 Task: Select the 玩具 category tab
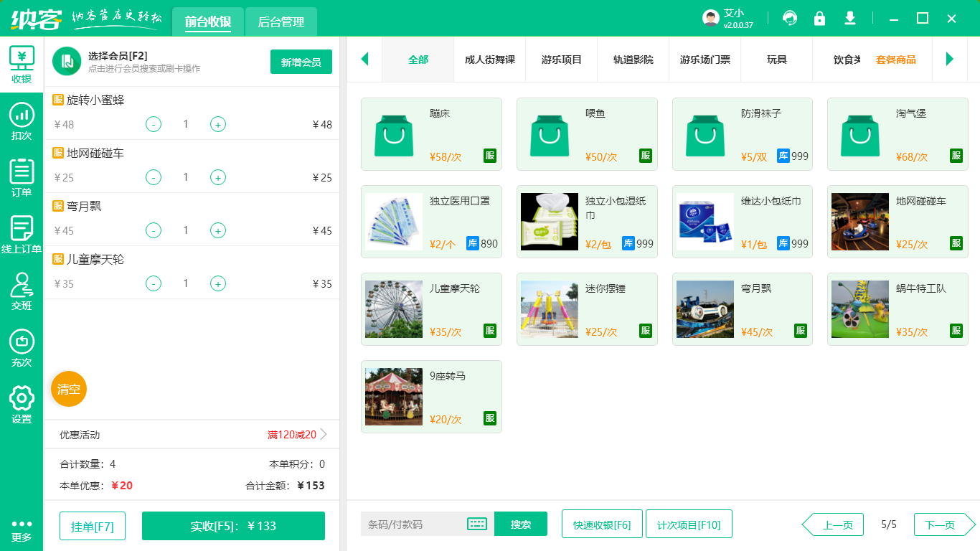[x=776, y=60]
